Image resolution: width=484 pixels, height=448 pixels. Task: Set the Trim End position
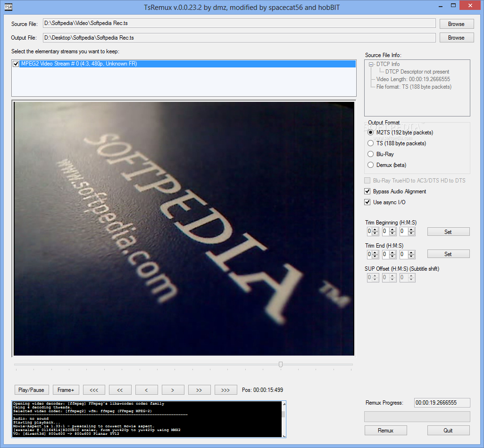tap(448, 254)
